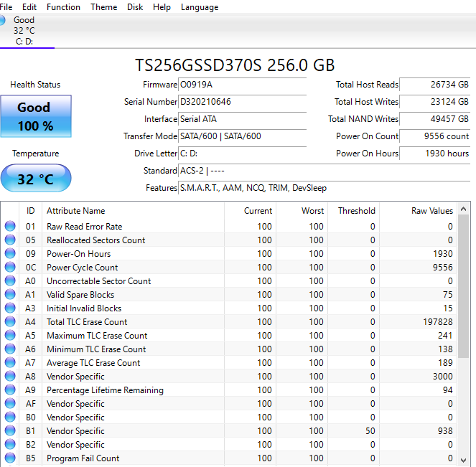
Task: Click the Power On Count value 9556 count
Action: (x=434, y=136)
